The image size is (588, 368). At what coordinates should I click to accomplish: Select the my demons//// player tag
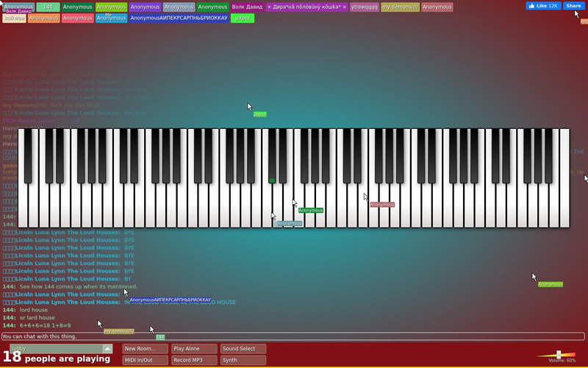(400, 7)
